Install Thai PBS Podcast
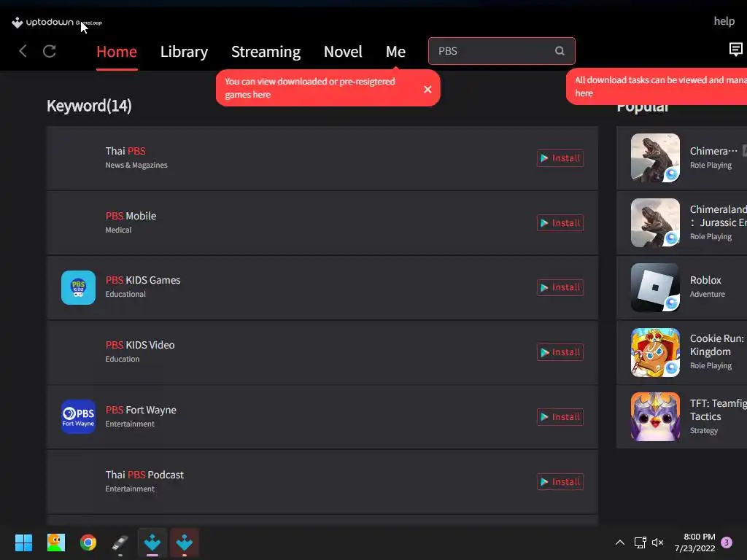The image size is (747, 560). [560, 482]
